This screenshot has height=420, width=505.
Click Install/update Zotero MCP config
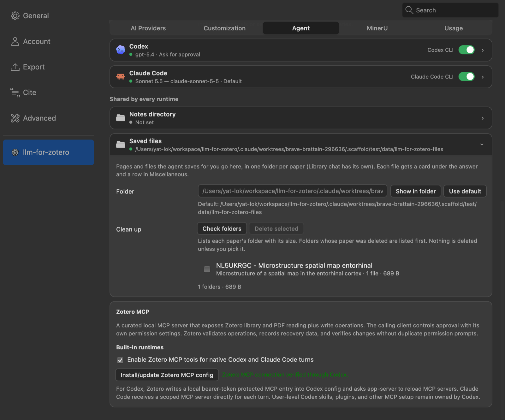[167, 375]
